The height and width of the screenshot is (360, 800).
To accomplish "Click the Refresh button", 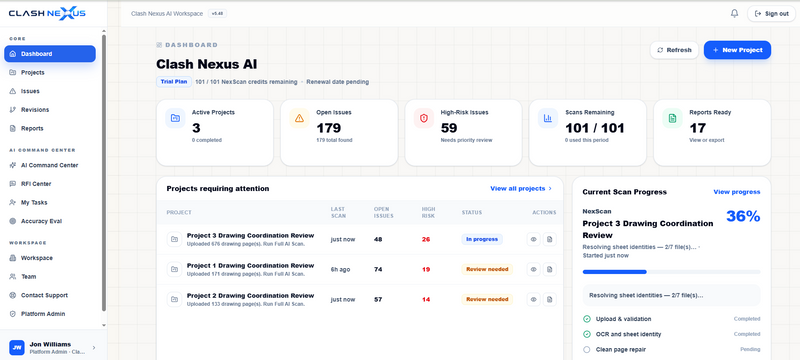I will click(674, 50).
